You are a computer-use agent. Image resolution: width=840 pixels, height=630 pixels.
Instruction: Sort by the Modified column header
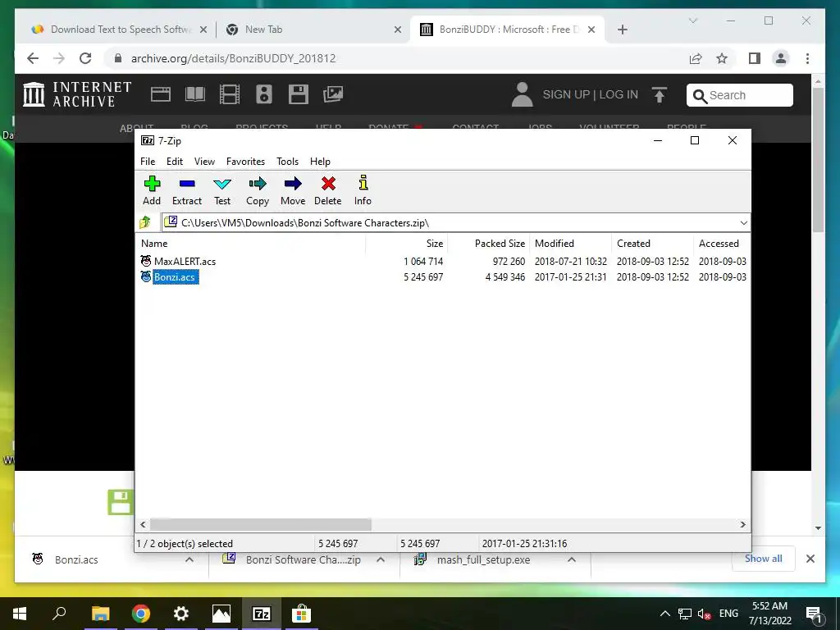point(571,243)
